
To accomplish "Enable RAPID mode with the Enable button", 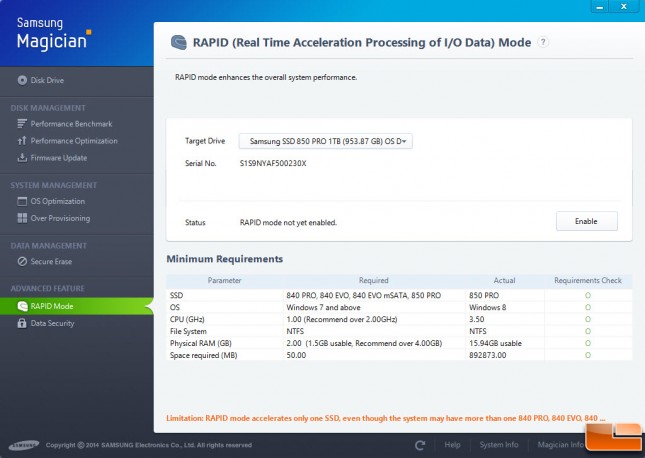I will [x=587, y=221].
